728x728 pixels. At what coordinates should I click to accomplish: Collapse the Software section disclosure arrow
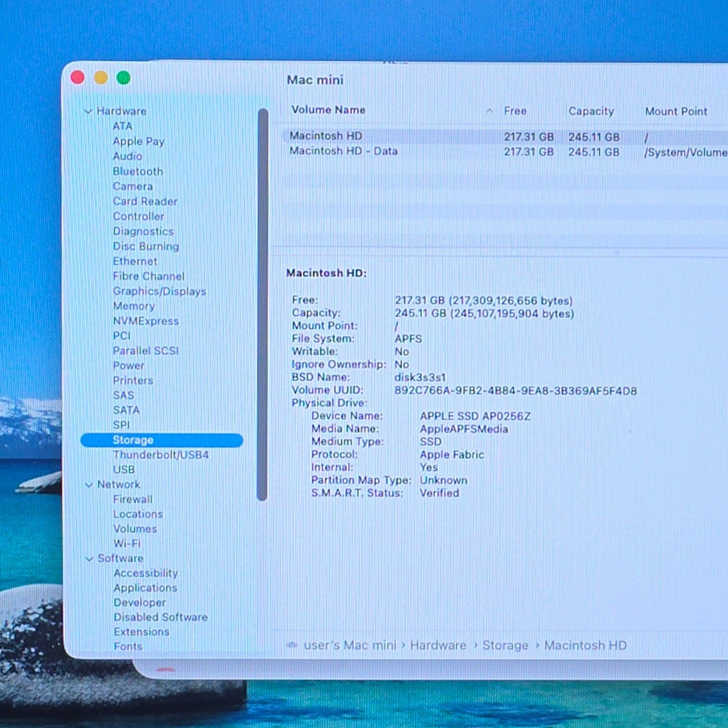[89, 559]
